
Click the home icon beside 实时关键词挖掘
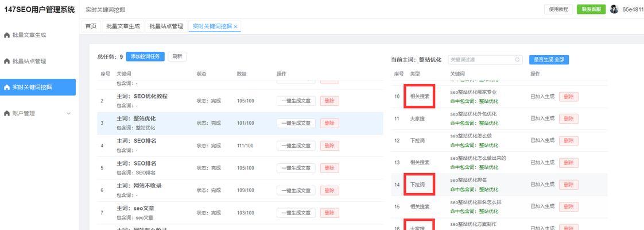click(6, 87)
